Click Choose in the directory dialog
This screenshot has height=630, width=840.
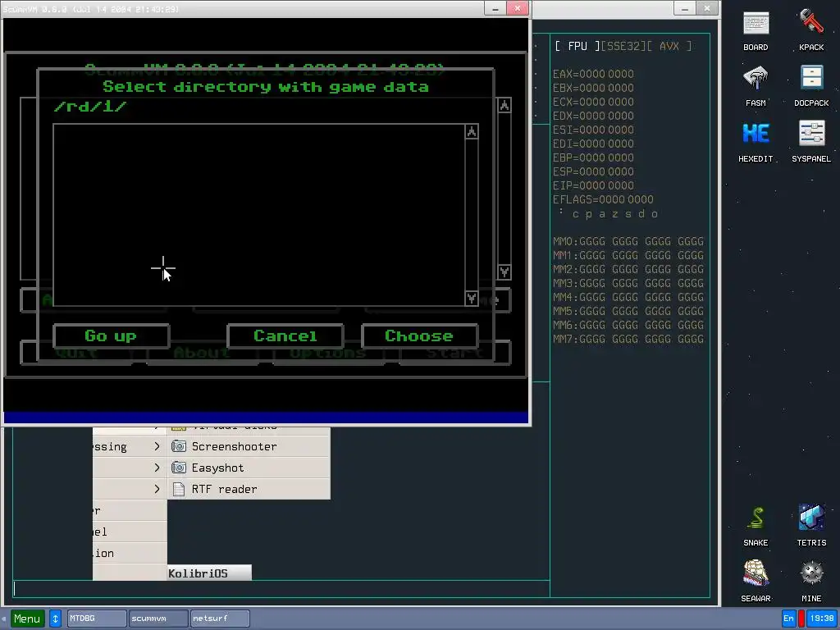click(419, 336)
